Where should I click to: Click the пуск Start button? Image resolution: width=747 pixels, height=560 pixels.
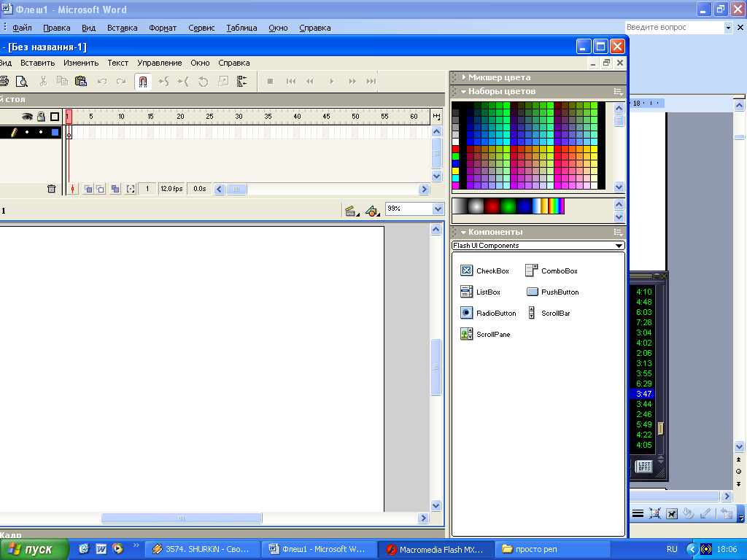[34, 550]
